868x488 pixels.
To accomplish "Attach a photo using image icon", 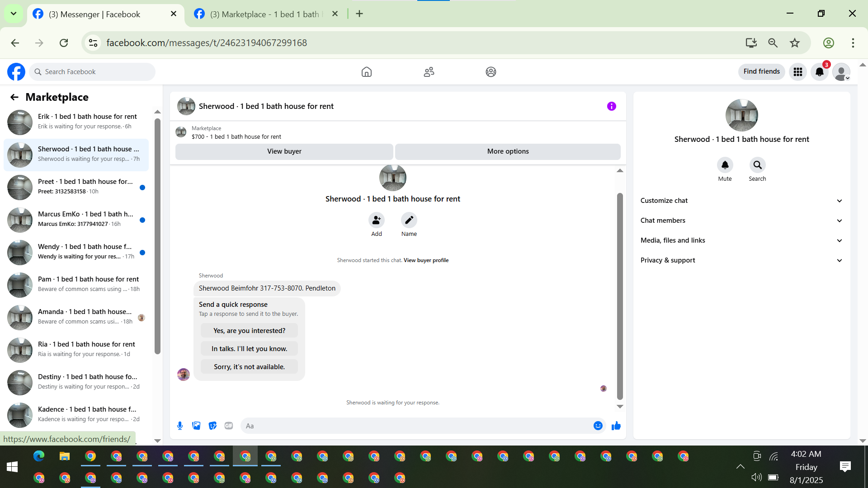I will click(196, 426).
